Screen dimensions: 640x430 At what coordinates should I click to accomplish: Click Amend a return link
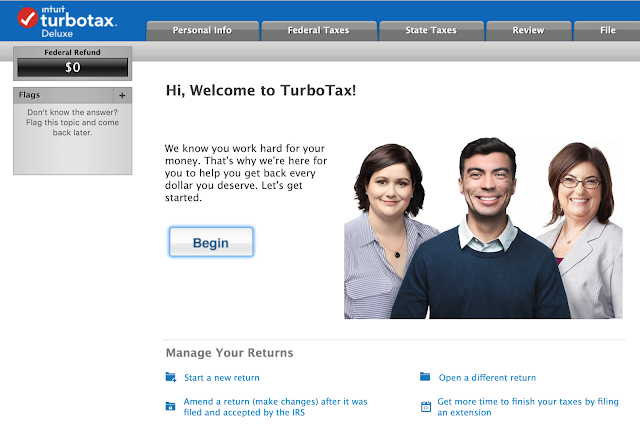(276, 407)
